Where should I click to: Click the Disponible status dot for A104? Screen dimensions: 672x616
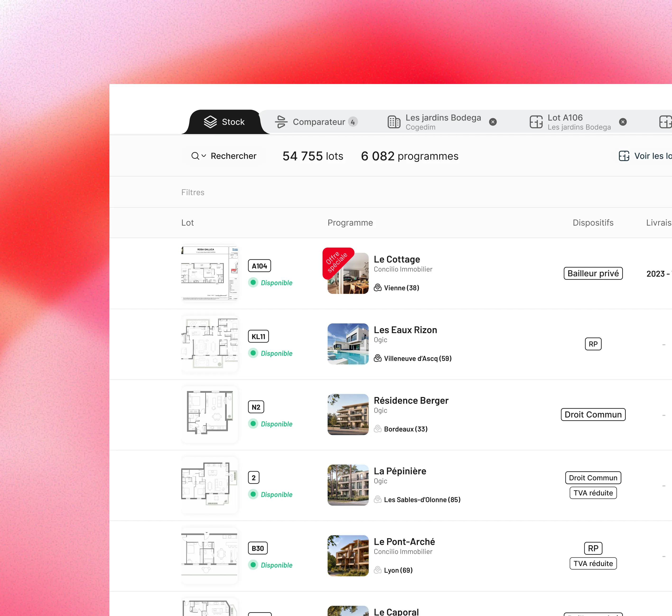coord(253,283)
